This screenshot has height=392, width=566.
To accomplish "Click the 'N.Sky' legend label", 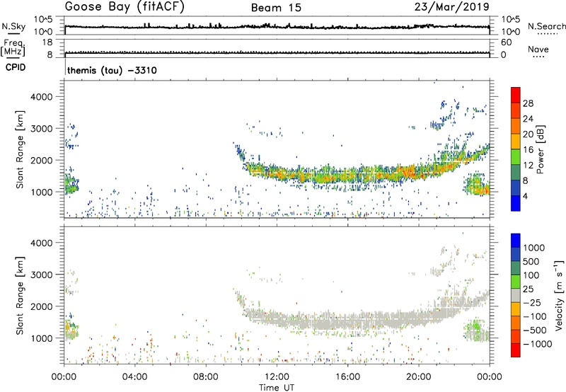I will pos(13,26).
